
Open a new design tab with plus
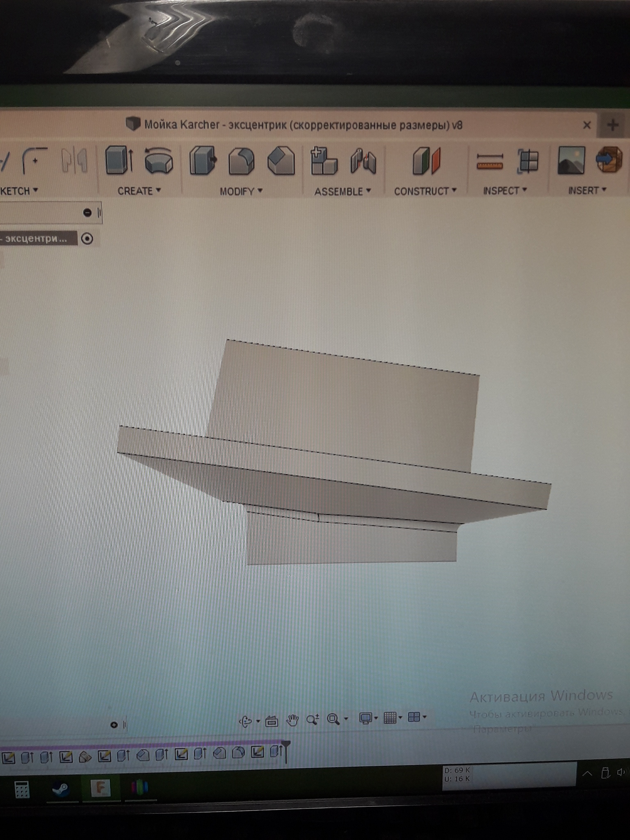(x=613, y=125)
